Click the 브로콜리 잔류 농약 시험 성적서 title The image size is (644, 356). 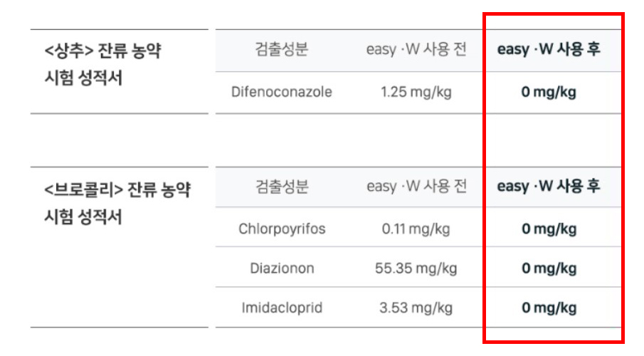click(117, 203)
